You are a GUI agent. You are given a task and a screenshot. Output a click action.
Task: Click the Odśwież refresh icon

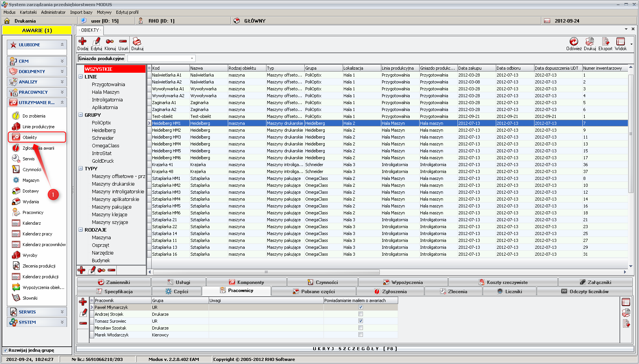[x=574, y=42]
